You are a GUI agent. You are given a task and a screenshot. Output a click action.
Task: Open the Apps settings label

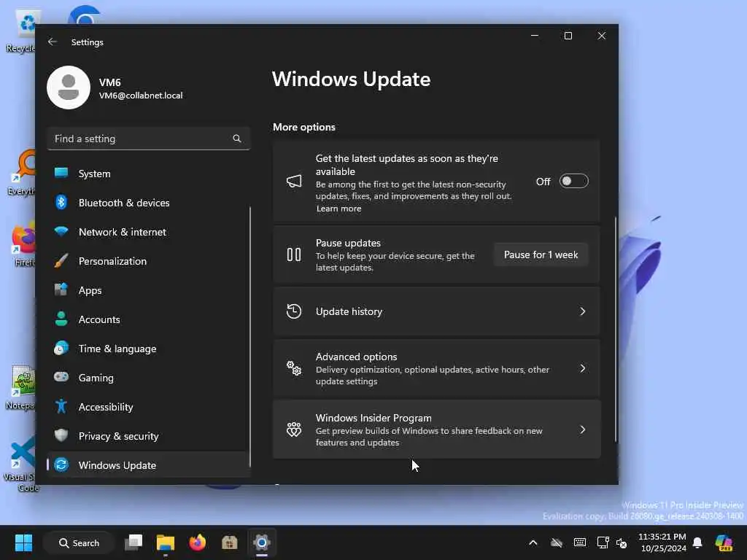click(90, 290)
